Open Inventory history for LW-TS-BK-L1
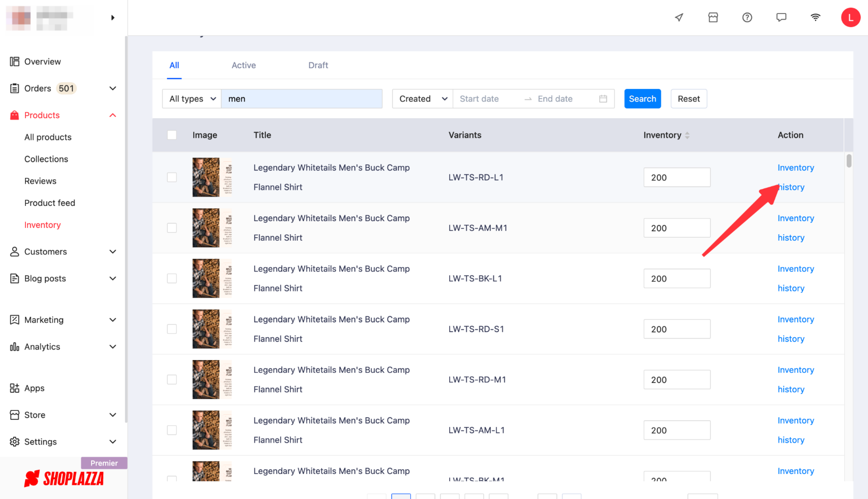The image size is (868, 499). (796, 278)
